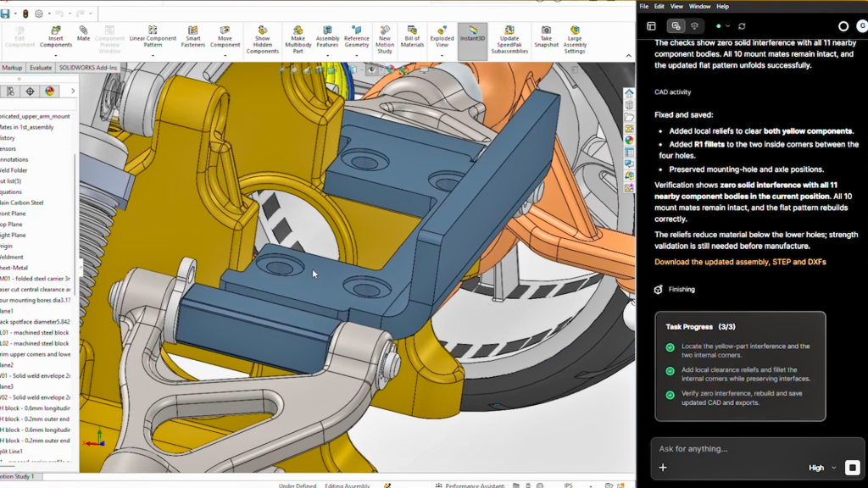
Task: Open Linear Component Pattern tool
Action: [x=153, y=37]
